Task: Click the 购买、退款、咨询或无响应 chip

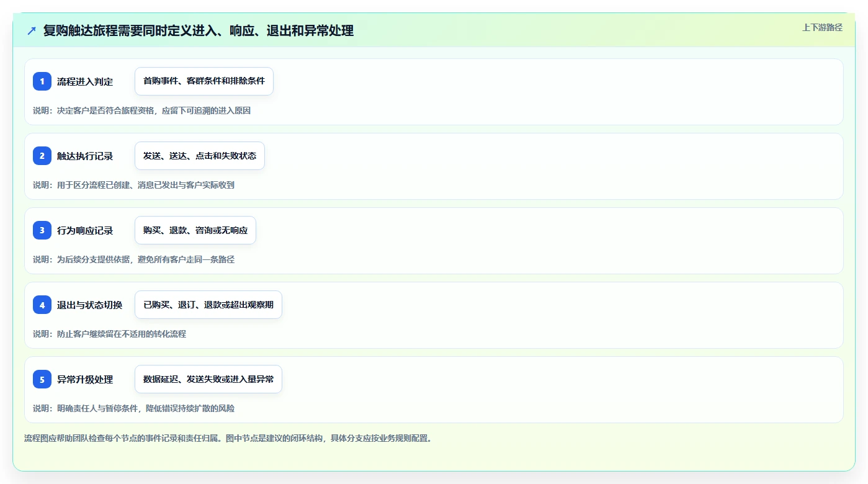Action: click(195, 230)
